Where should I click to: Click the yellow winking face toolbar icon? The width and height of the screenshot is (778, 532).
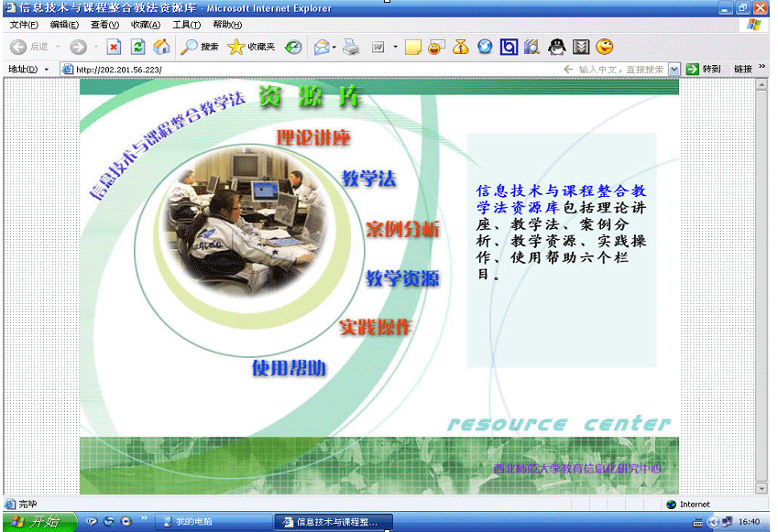coord(604,47)
